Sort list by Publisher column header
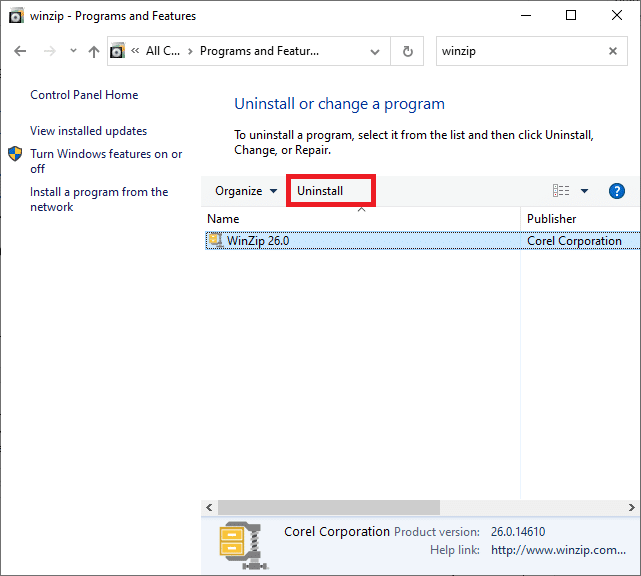 click(x=552, y=218)
